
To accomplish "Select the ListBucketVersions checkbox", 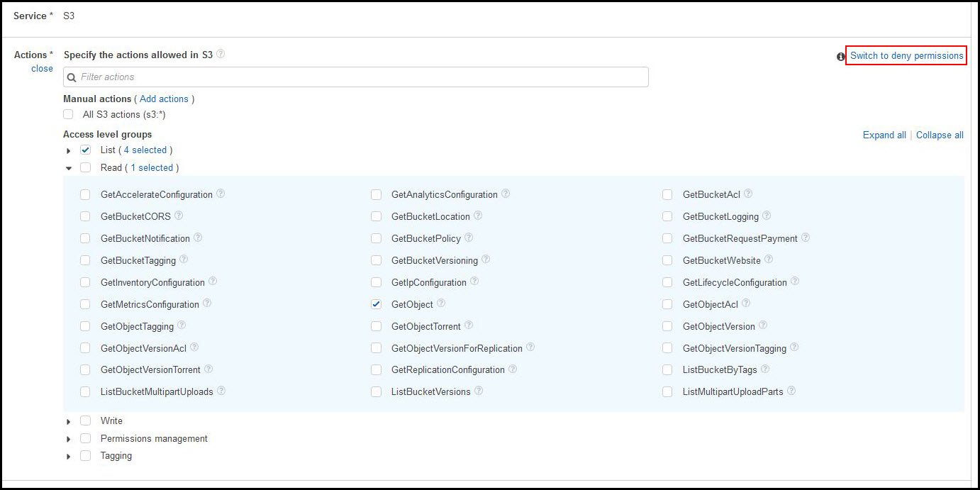I will [x=376, y=391].
